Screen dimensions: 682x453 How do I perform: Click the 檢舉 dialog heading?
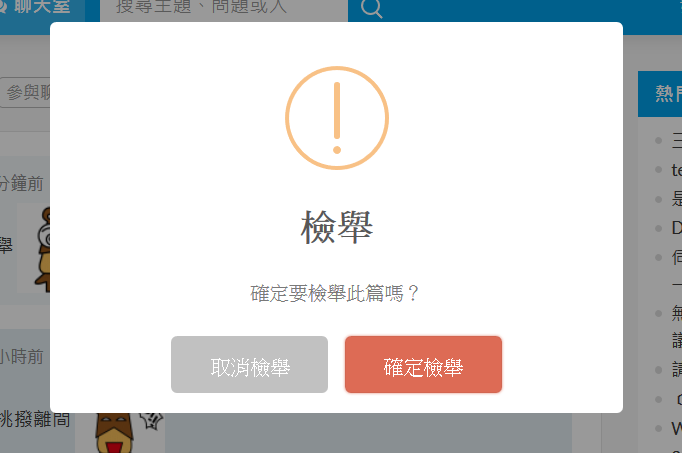click(337, 227)
